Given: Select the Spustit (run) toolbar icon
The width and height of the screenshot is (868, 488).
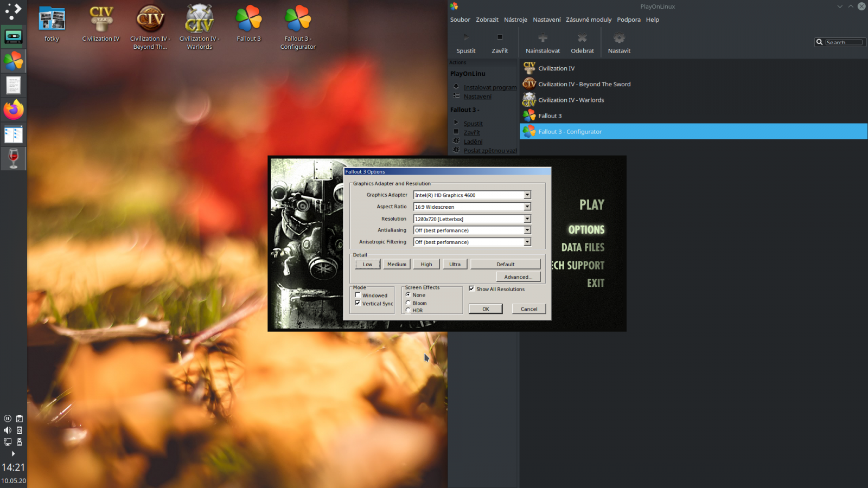Looking at the screenshot, I should tap(465, 42).
